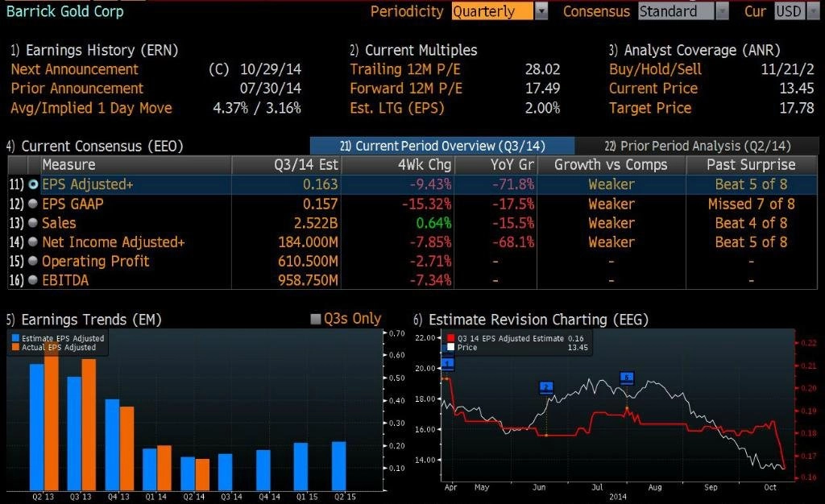Click EPS GAAP estimate value 0.157

coord(320,204)
